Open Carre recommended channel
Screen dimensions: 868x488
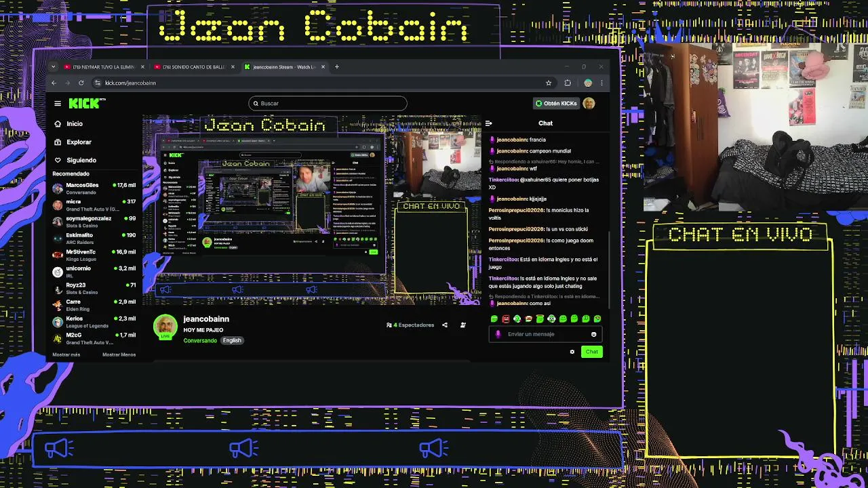click(94, 305)
